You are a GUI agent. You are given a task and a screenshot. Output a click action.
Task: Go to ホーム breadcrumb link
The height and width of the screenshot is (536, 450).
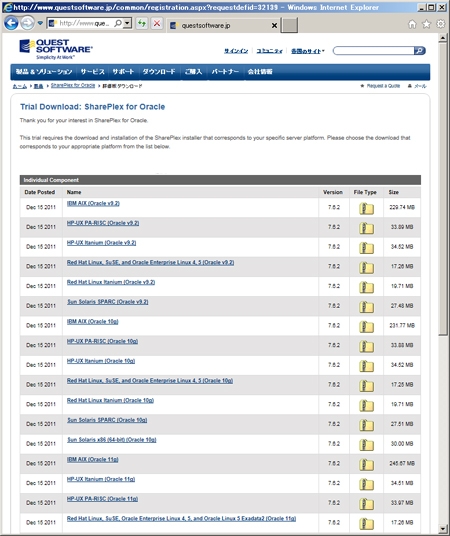tap(20, 86)
